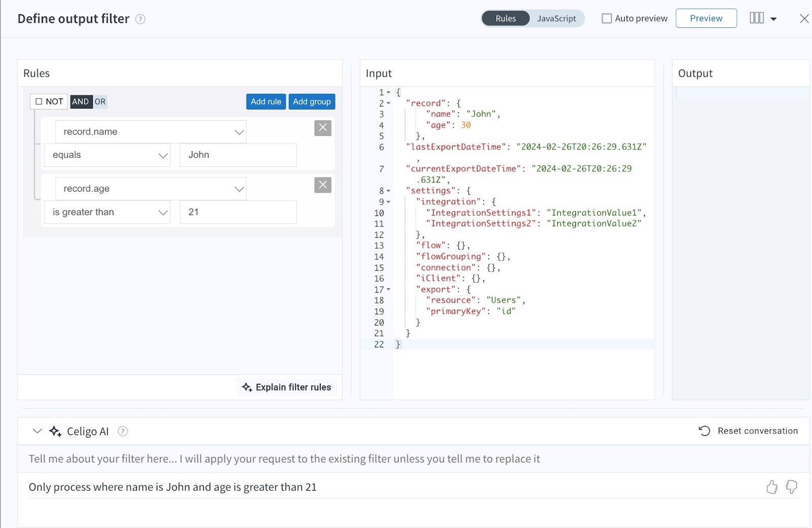Close the output filter dialog
Image resolution: width=812 pixels, height=528 pixels.
click(804, 19)
